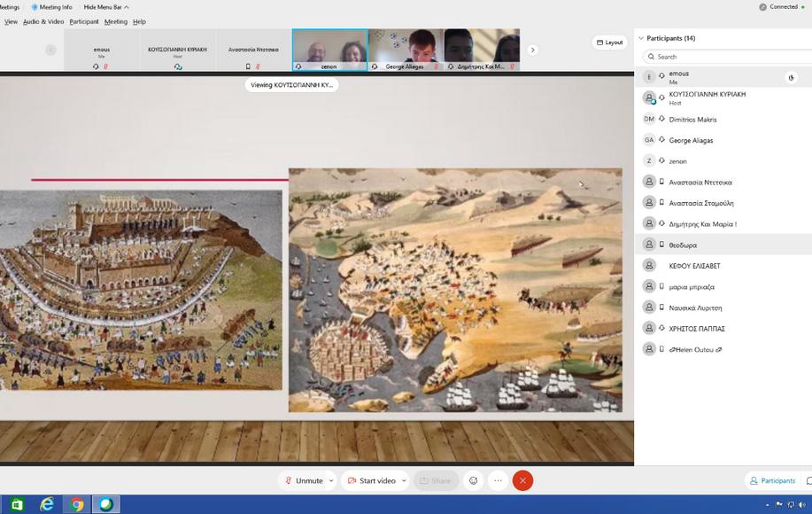Select ΚΕΦΟΥ ΕΛΙΣΑΒΕΤ in participants list
This screenshot has width=812, height=514.
[723, 265]
